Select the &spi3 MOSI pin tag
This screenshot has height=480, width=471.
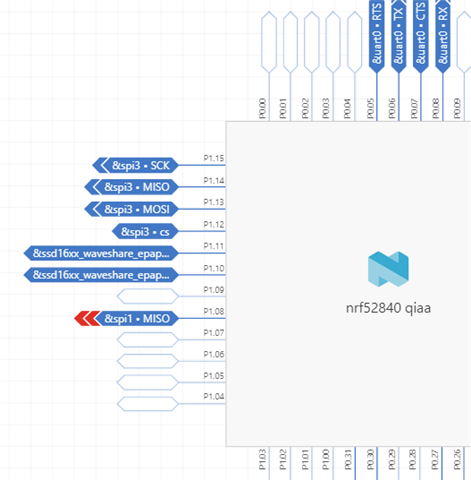coord(131,209)
